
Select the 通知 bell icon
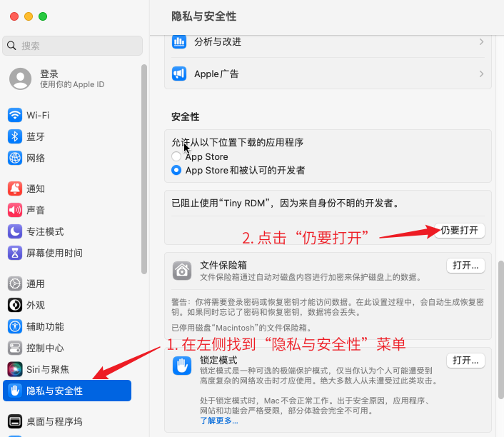(15, 189)
